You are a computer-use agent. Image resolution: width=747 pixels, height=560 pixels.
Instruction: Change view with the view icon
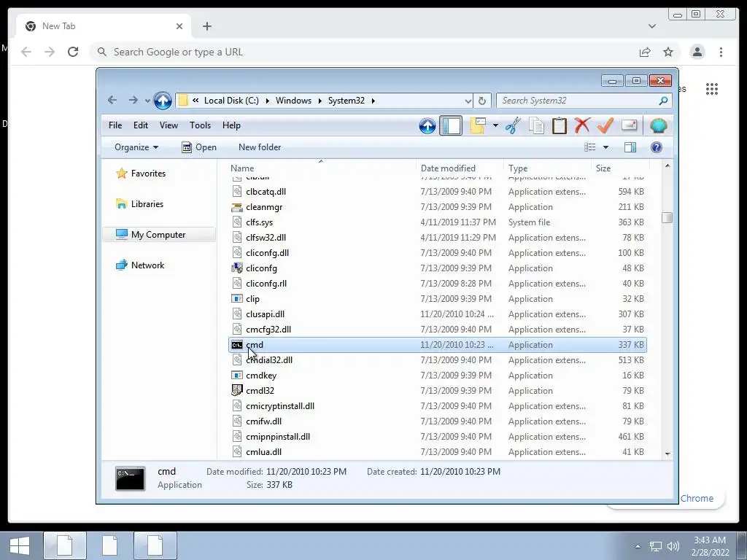(x=589, y=147)
